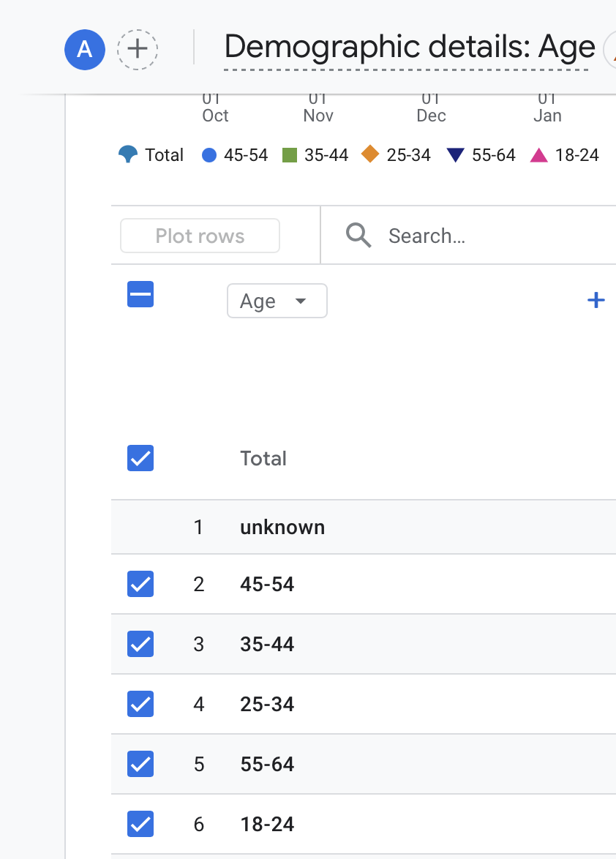Viewport: 616px width, 859px height.
Task: Click the navy 55-64 legend triangle
Action: click(456, 155)
